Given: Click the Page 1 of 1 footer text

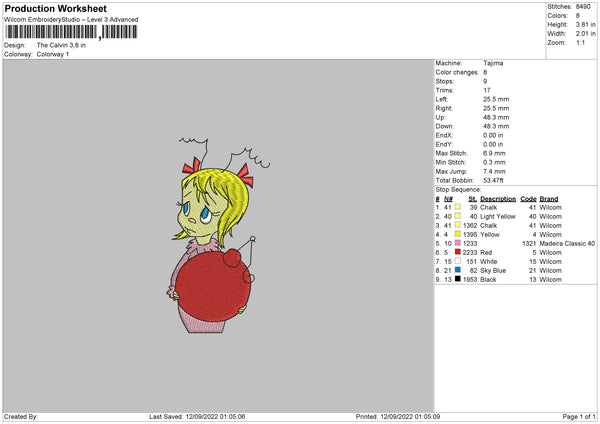Looking at the screenshot, I should tap(579, 417).
